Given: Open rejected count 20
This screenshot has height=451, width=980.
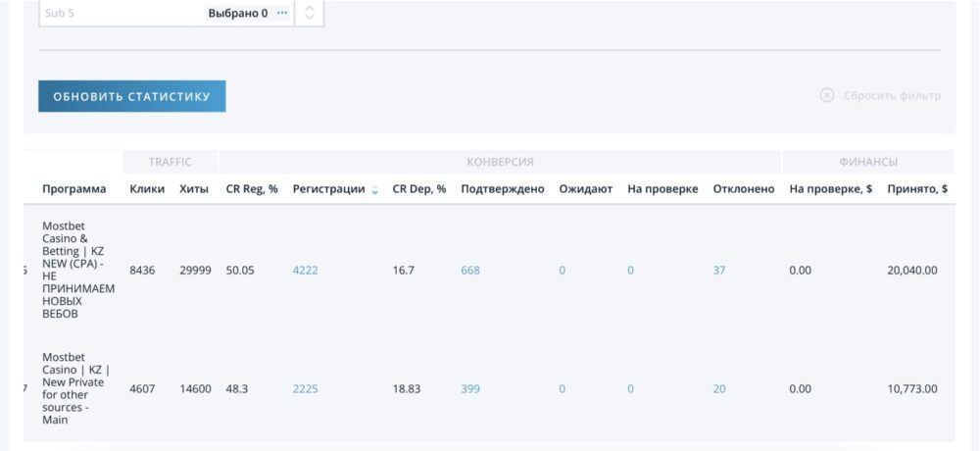Looking at the screenshot, I should pos(719,389).
